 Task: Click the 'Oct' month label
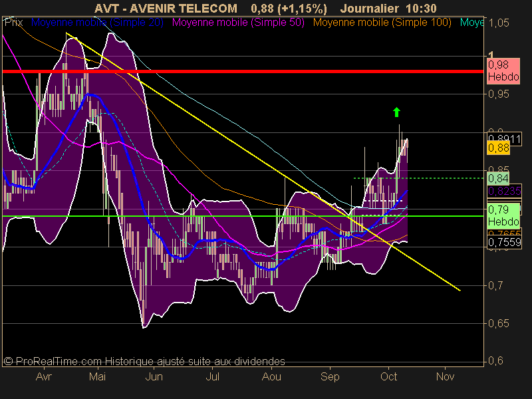click(x=388, y=376)
